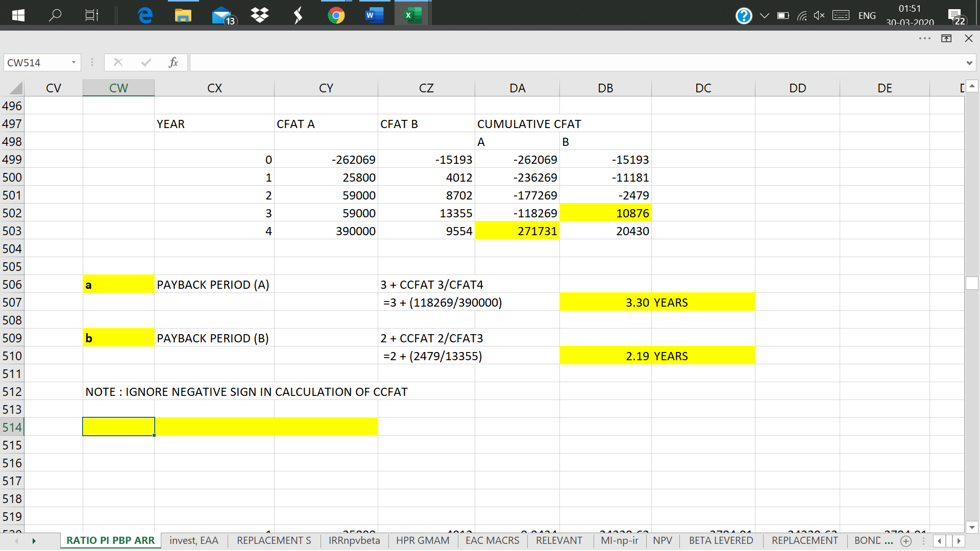Click the Insert Function fx icon

pyautogui.click(x=173, y=62)
